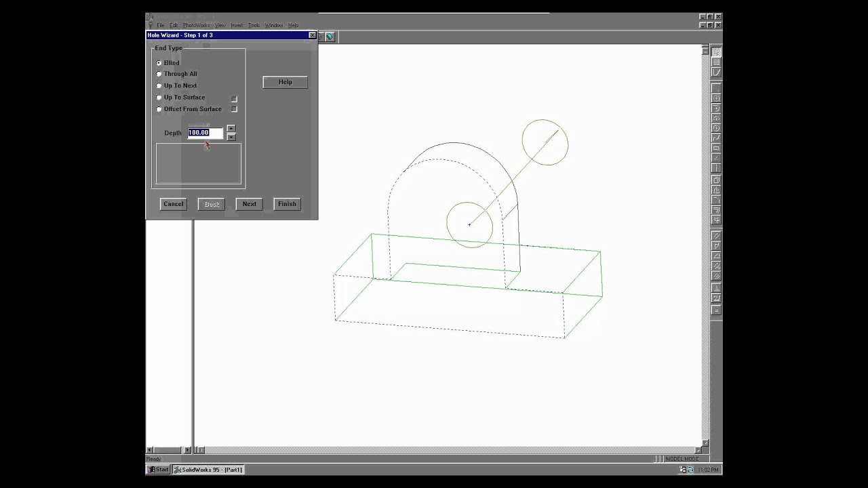The height and width of the screenshot is (488, 868).
Task: Select the arrow Select tool in right toolbar
Action: [x=716, y=52]
